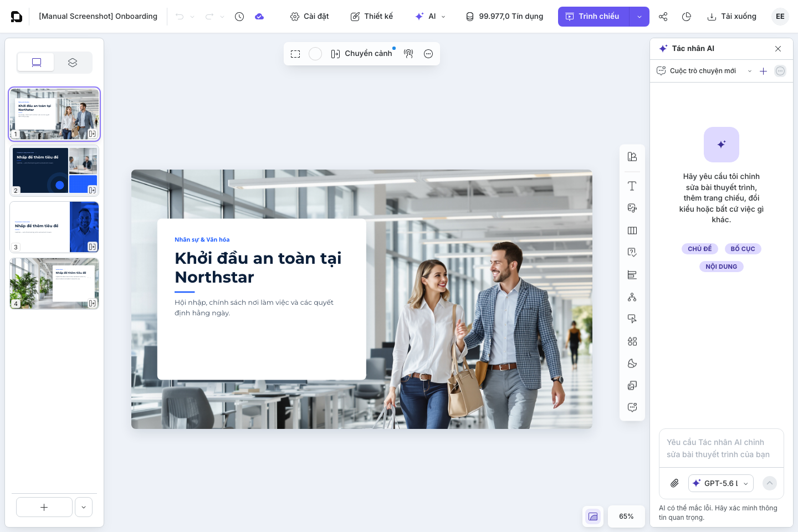The width and height of the screenshot is (798, 532).
Task: Open the shapes and icons tool
Action: 632,341
